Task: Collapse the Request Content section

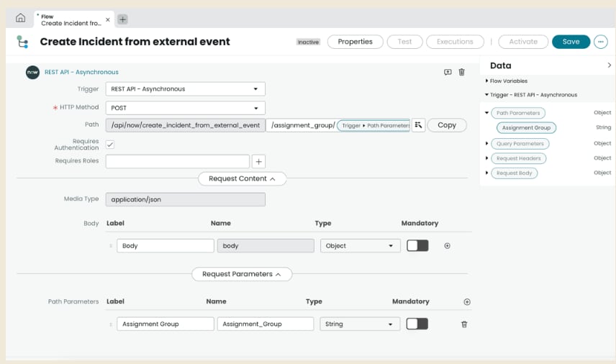Action: coord(242,178)
